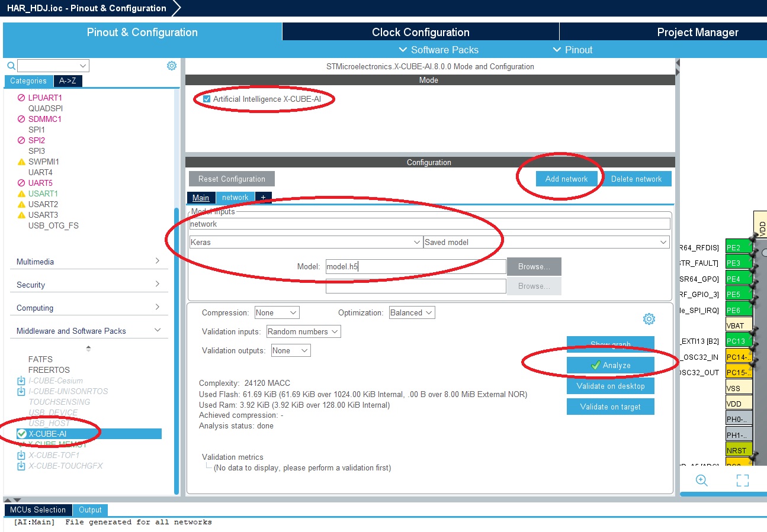Open the network tab
Image resolution: width=767 pixels, height=532 pixels.
(x=235, y=198)
